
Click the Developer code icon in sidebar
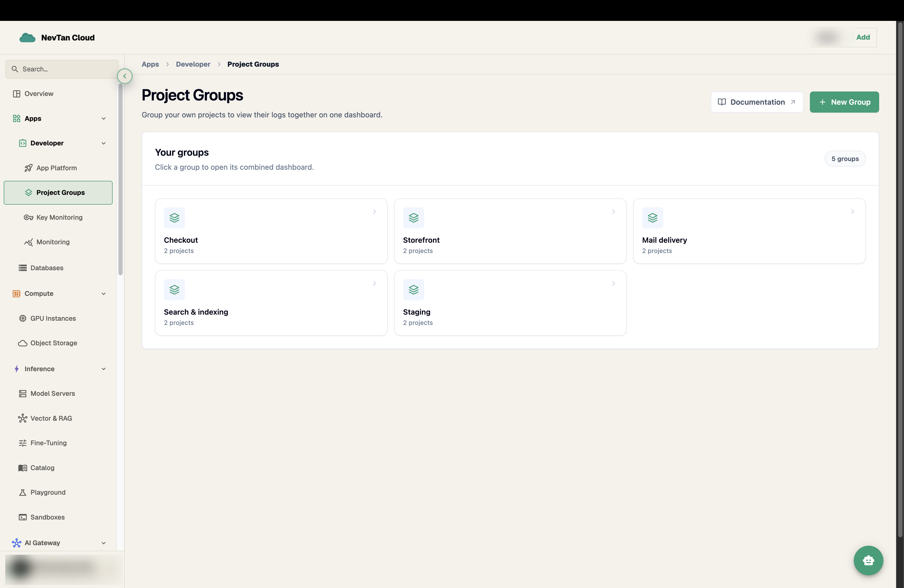coord(22,143)
